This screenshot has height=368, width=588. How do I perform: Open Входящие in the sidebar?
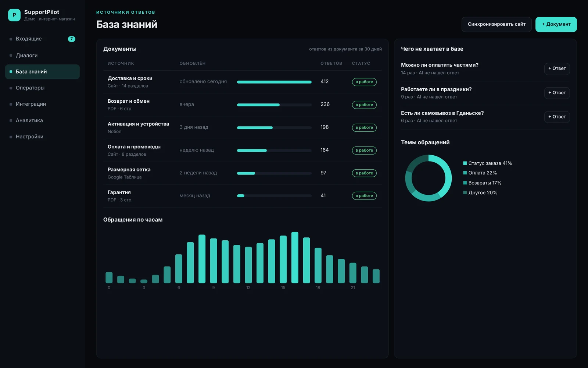click(42, 39)
